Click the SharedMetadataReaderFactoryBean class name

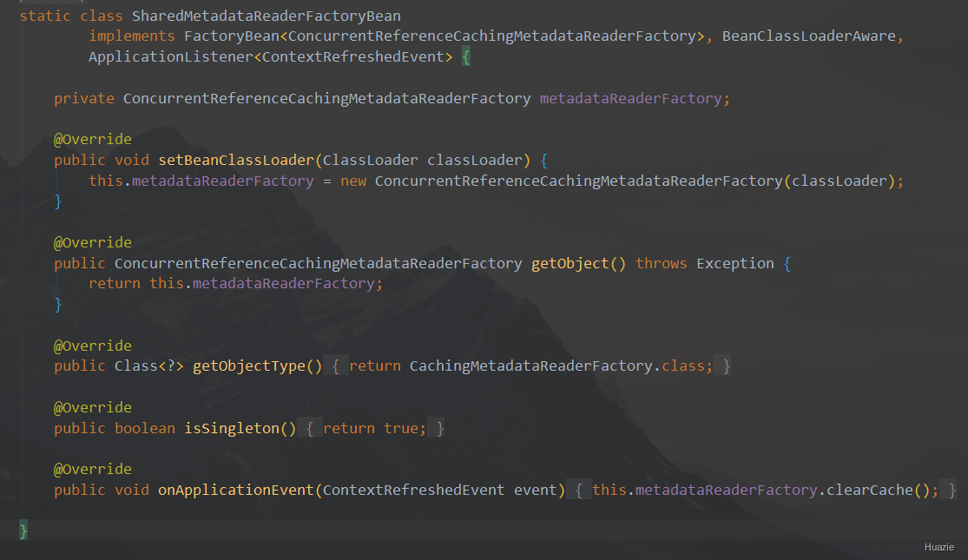[x=266, y=16]
